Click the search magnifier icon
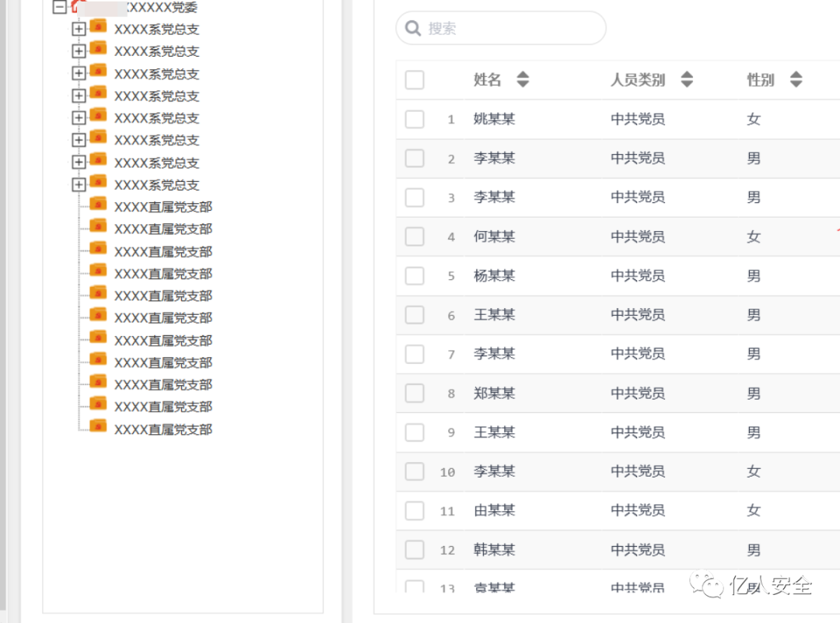Image resolution: width=840 pixels, height=623 pixels. tap(413, 28)
